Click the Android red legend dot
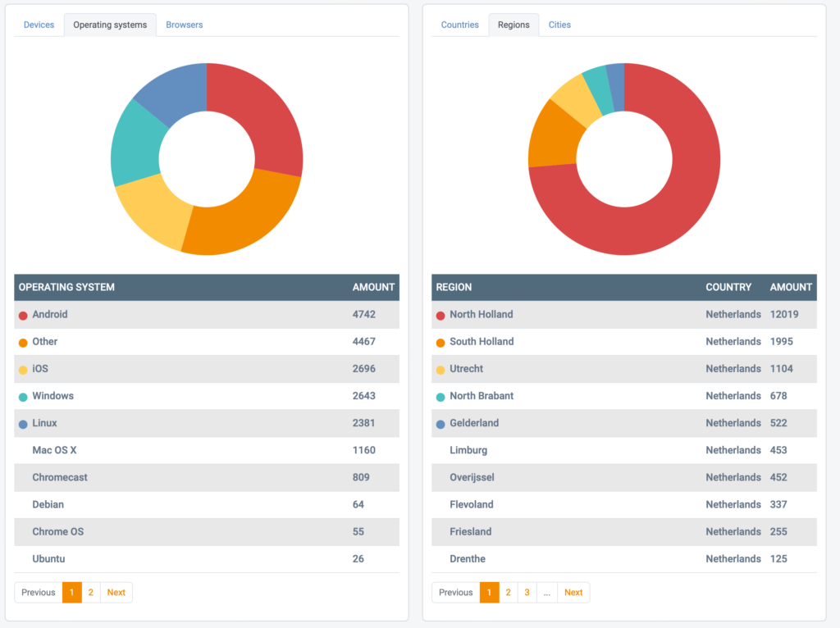840x628 pixels. (23, 314)
